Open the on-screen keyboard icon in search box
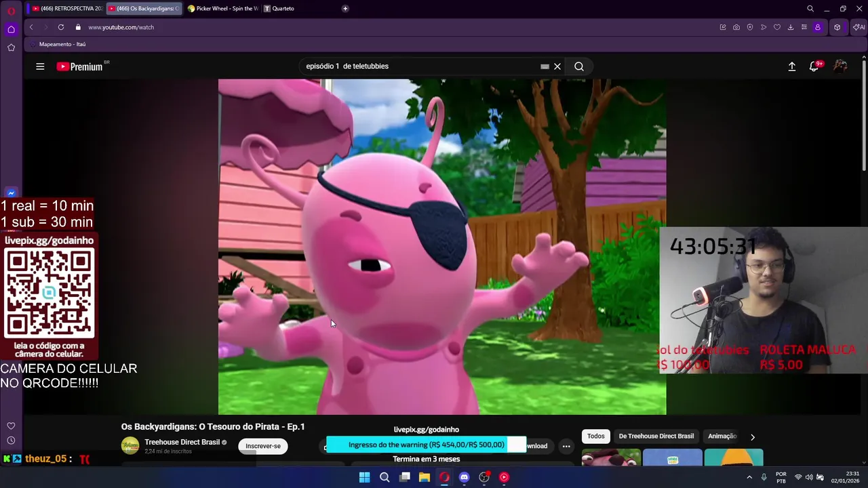Screen dimensions: 868x488 (x=545, y=66)
